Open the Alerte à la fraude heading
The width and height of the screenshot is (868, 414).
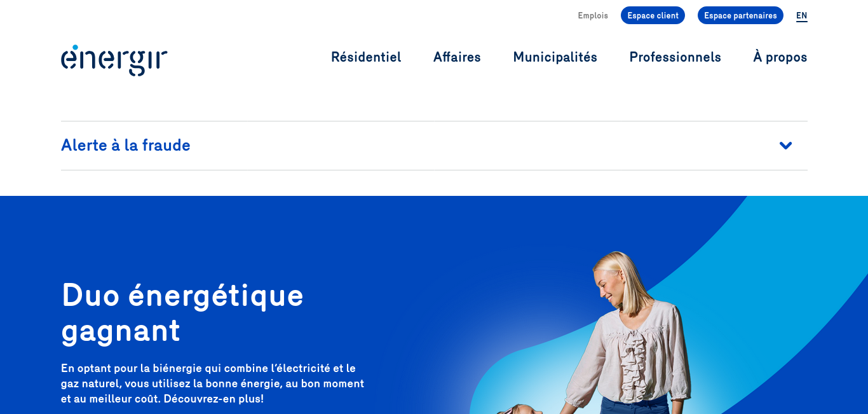click(126, 146)
